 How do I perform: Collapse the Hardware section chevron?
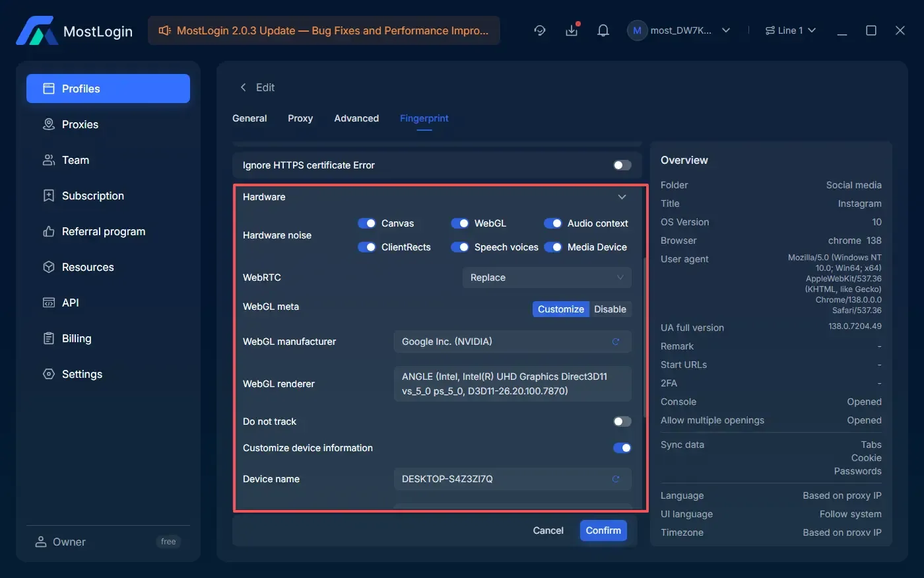622,197
